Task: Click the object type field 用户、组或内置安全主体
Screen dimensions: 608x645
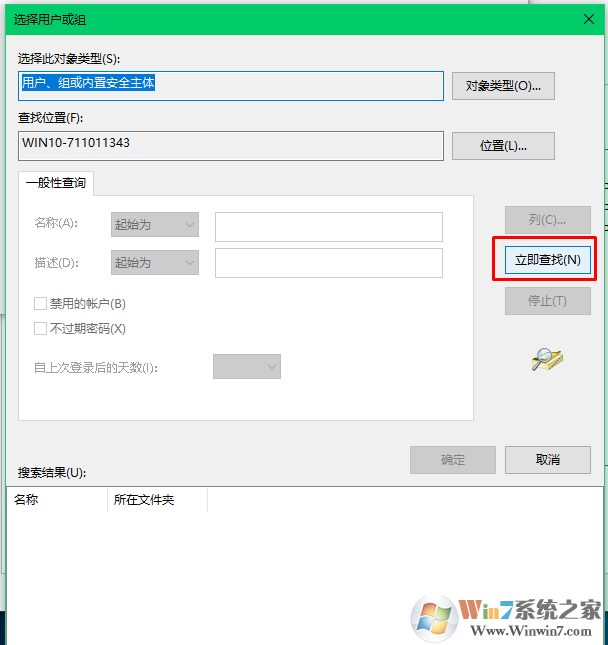Action: pos(231,86)
